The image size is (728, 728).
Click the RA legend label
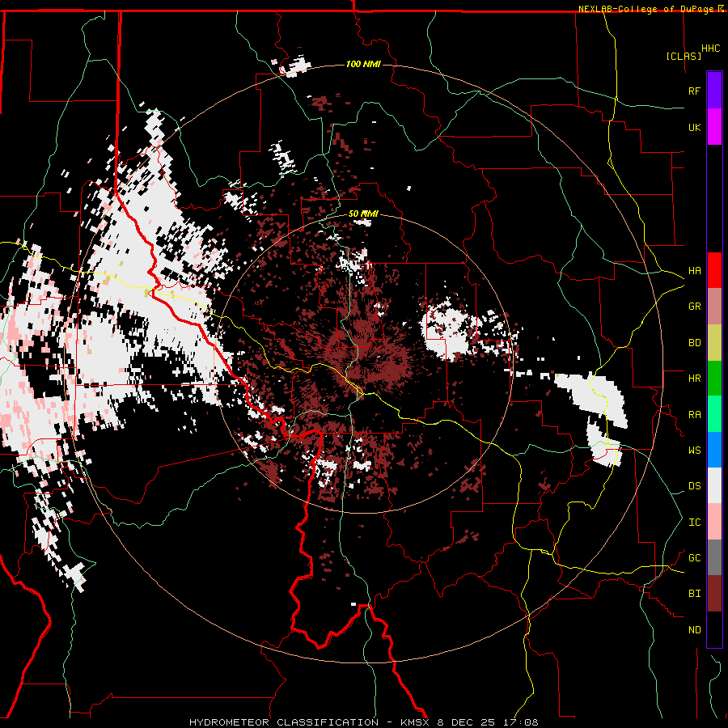tap(695, 415)
